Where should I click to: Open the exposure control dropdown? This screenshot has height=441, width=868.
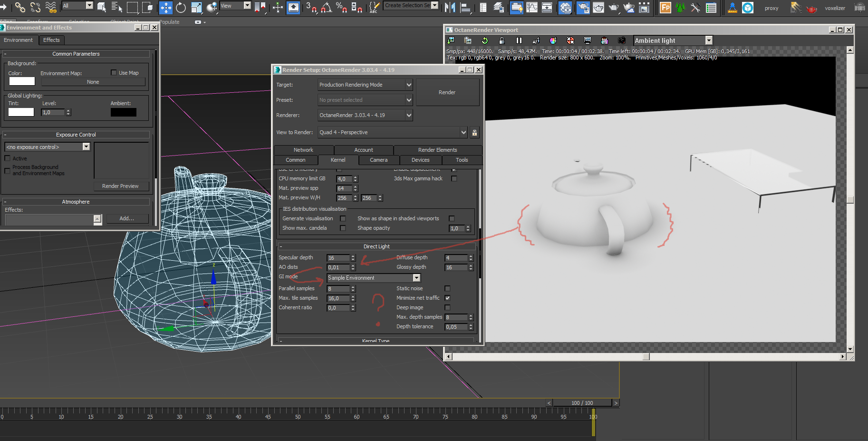tap(48, 147)
